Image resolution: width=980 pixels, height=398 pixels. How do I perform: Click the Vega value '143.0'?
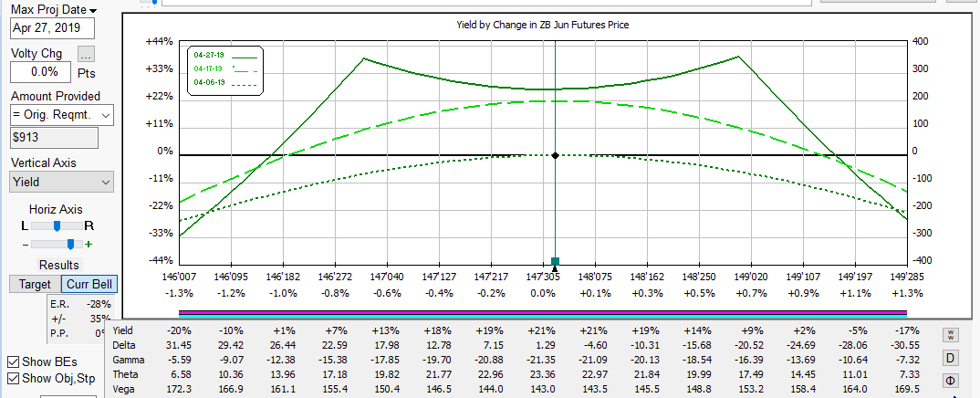click(543, 390)
